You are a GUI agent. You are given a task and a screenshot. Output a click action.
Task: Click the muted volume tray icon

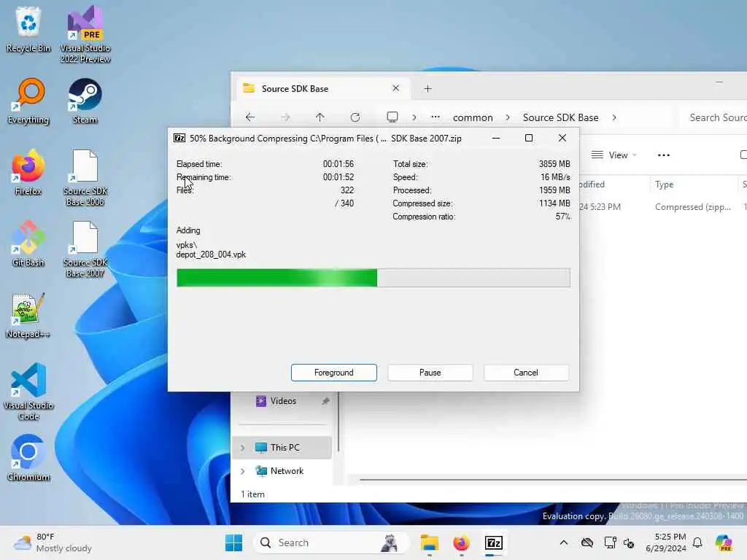point(629,542)
